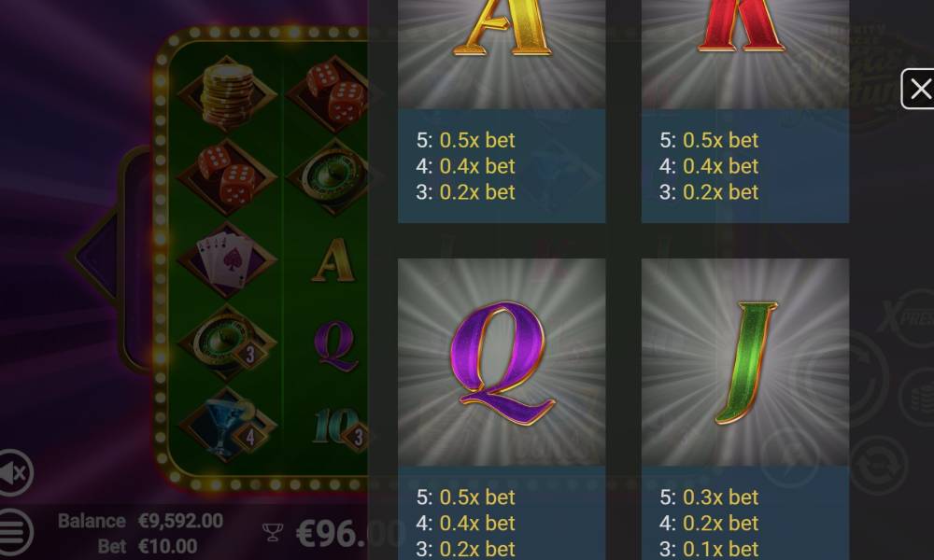Toggle the muted sound speaker icon

pyautogui.click(x=14, y=472)
